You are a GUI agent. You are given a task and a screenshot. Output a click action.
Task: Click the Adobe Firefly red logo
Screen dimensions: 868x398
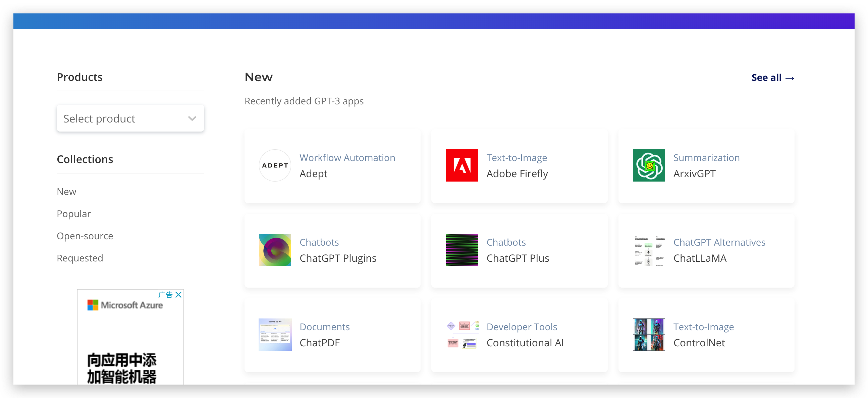pyautogui.click(x=462, y=165)
